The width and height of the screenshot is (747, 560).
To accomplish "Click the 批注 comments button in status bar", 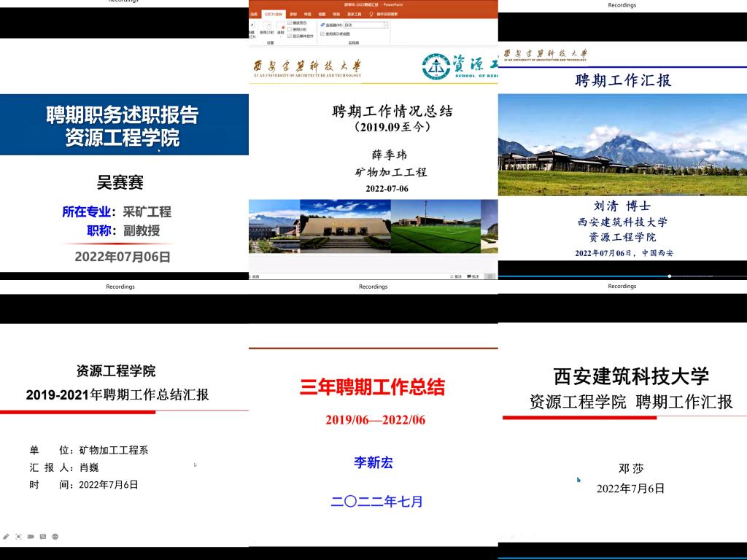I will tap(472, 276).
